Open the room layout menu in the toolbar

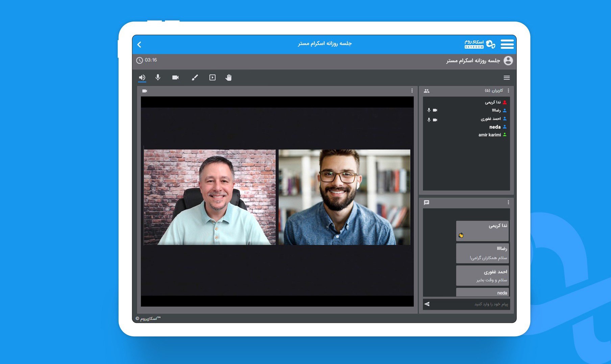click(507, 78)
